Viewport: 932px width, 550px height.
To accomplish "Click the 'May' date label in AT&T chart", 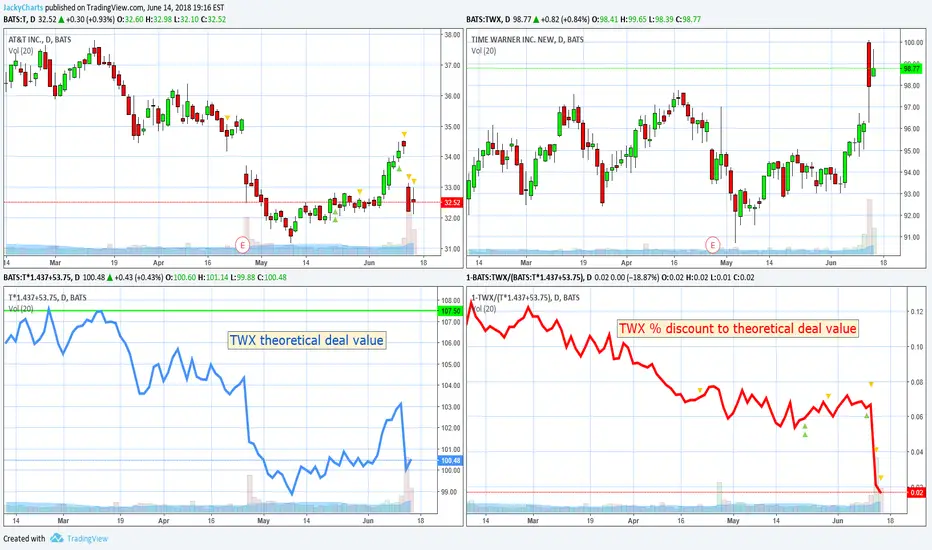I will (x=261, y=262).
